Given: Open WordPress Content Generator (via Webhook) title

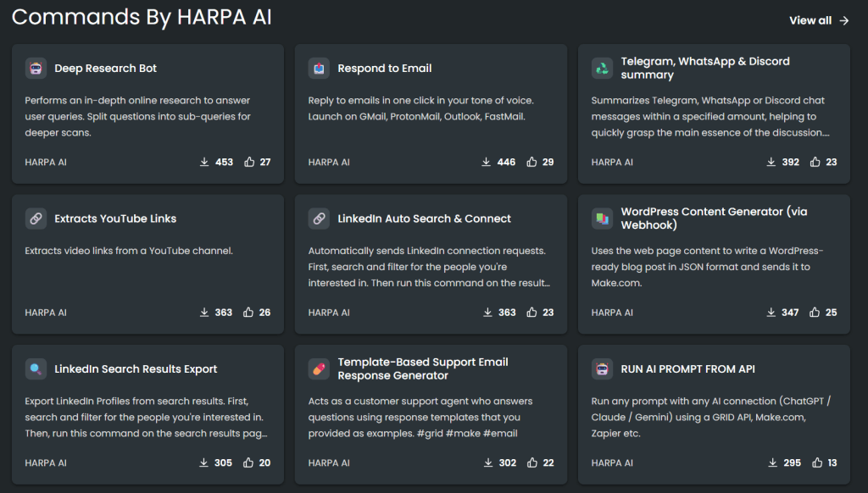Looking at the screenshot, I should click(714, 219).
